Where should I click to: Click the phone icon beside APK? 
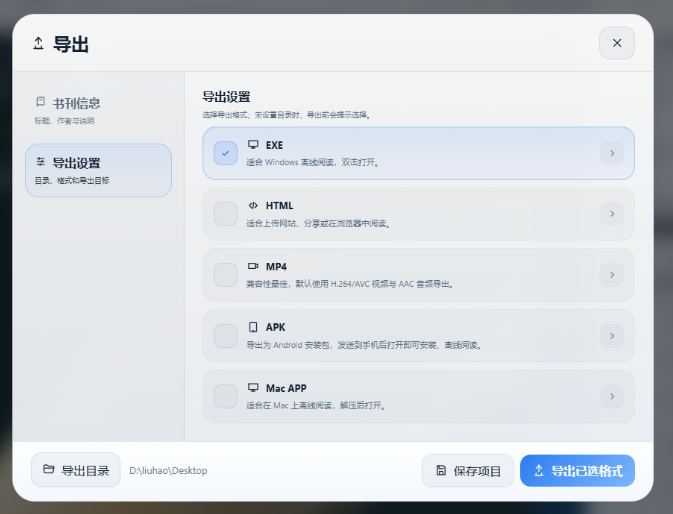pos(253,327)
